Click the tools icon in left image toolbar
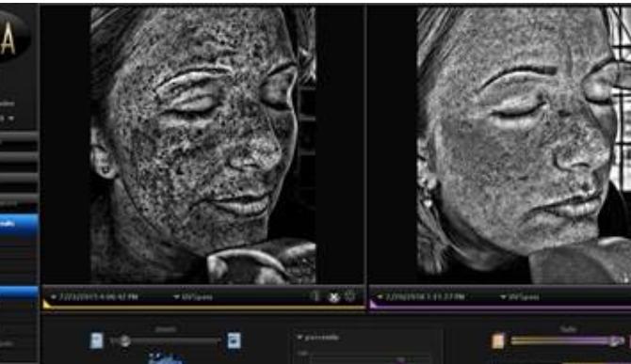Image resolution: width=631 pixels, height=364 pixels. pyautogui.click(x=333, y=297)
